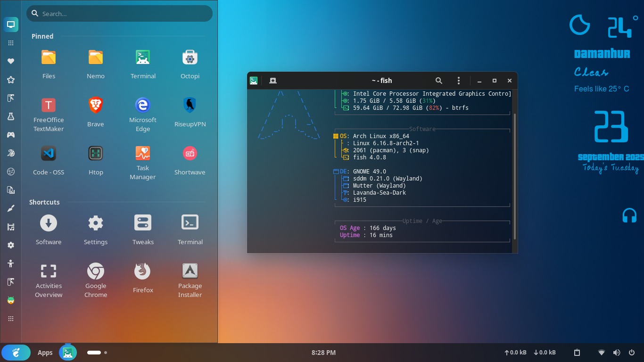
Task: Click the 'GNOME 49.0' text in terminal
Action: coord(370,172)
